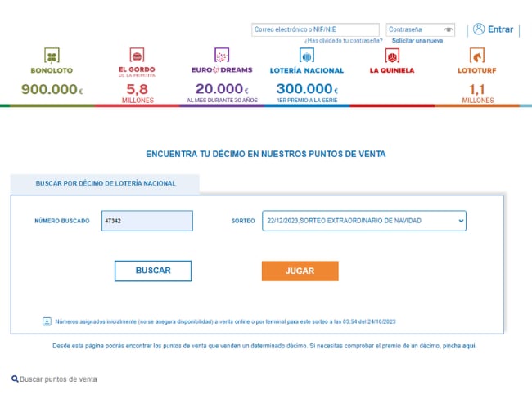532x399 pixels.
Task: Click the La Quiniela ball icon
Action: (391, 56)
